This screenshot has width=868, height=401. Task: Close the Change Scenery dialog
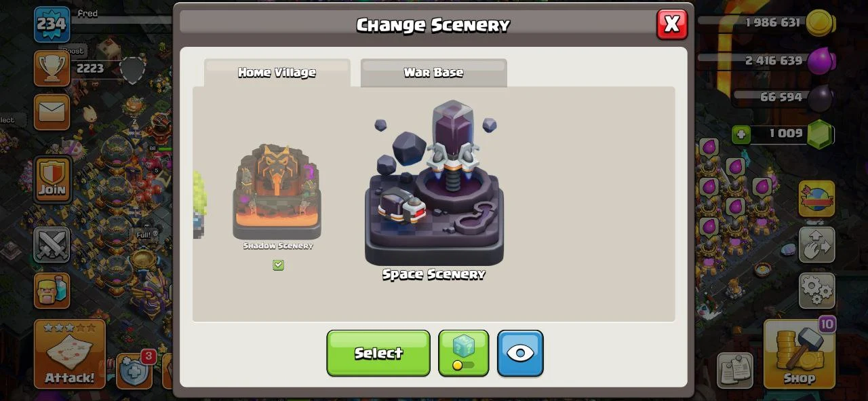[x=672, y=24]
